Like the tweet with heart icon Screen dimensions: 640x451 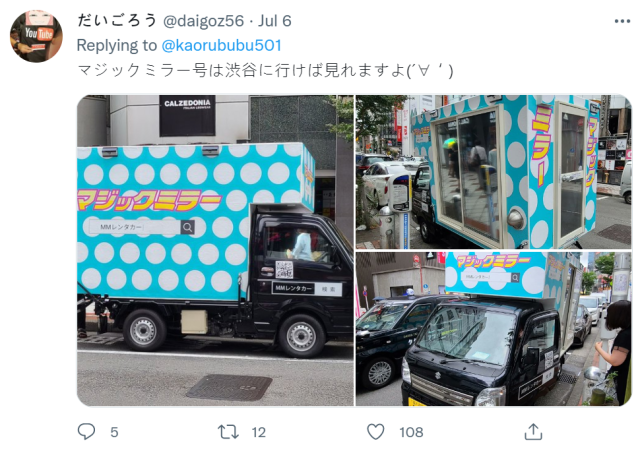376,432
